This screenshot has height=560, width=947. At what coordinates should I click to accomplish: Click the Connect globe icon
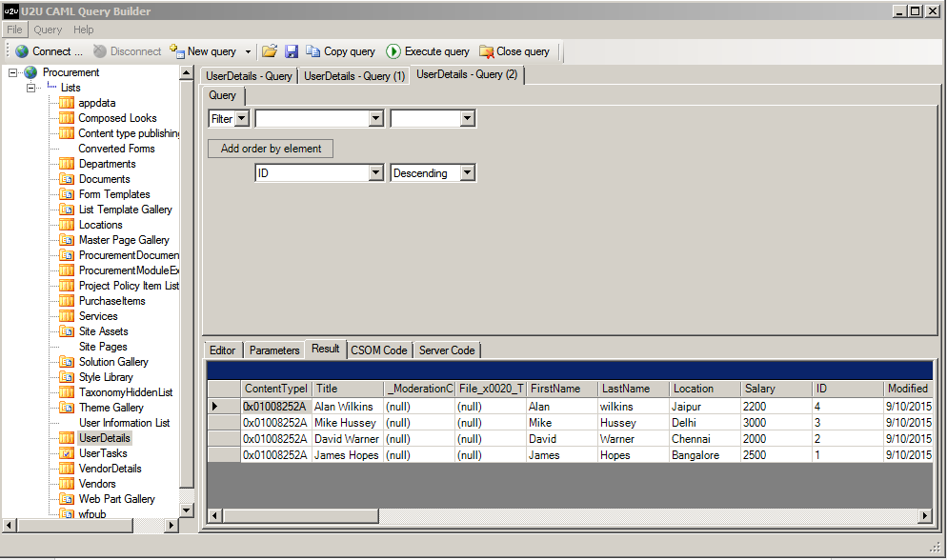click(22, 51)
